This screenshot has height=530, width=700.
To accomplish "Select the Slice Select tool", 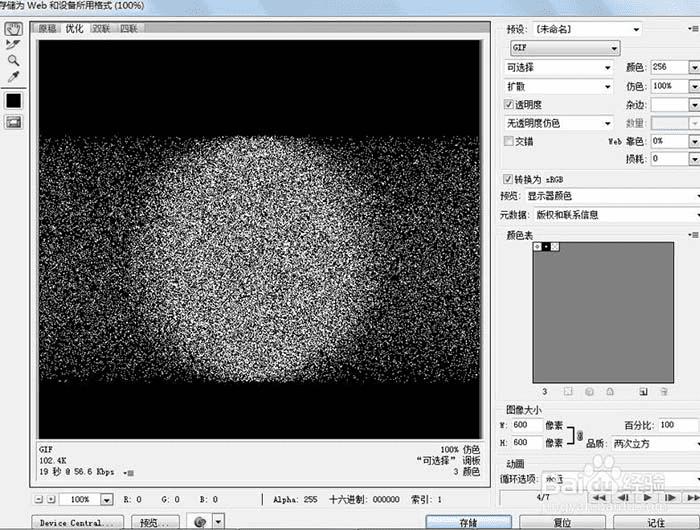I will [13, 45].
